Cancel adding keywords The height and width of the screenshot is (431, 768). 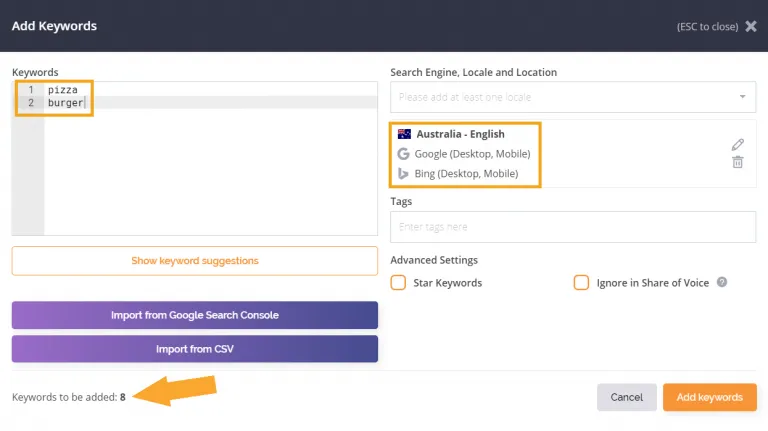point(626,397)
